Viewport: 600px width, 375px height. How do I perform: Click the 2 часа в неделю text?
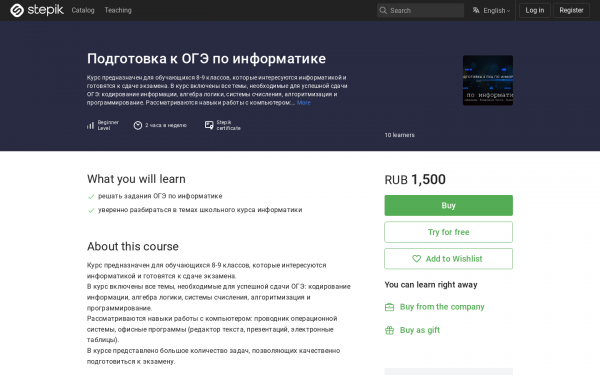tap(166, 125)
